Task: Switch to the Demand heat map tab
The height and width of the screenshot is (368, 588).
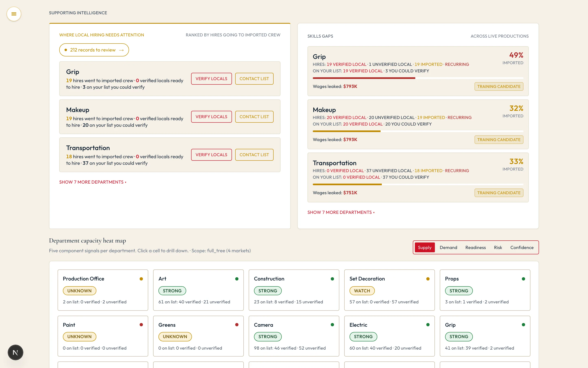Action: pos(448,247)
